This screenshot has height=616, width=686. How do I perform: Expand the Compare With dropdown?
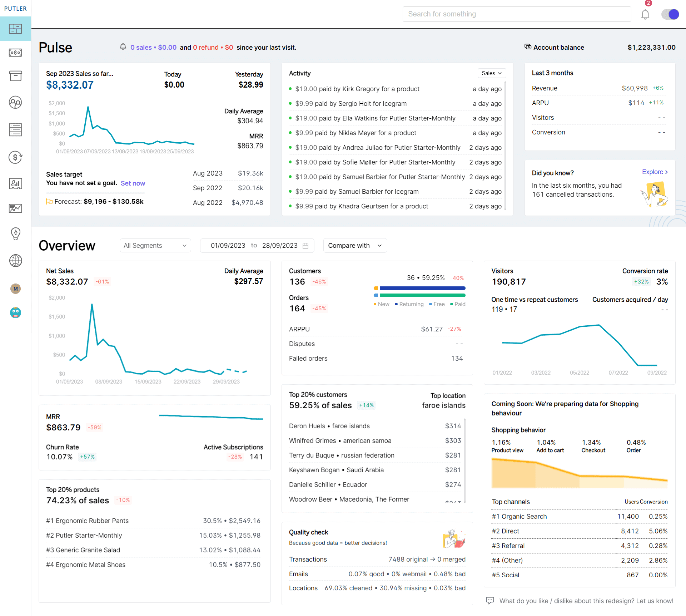pyautogui.click(x=354, y=245)
